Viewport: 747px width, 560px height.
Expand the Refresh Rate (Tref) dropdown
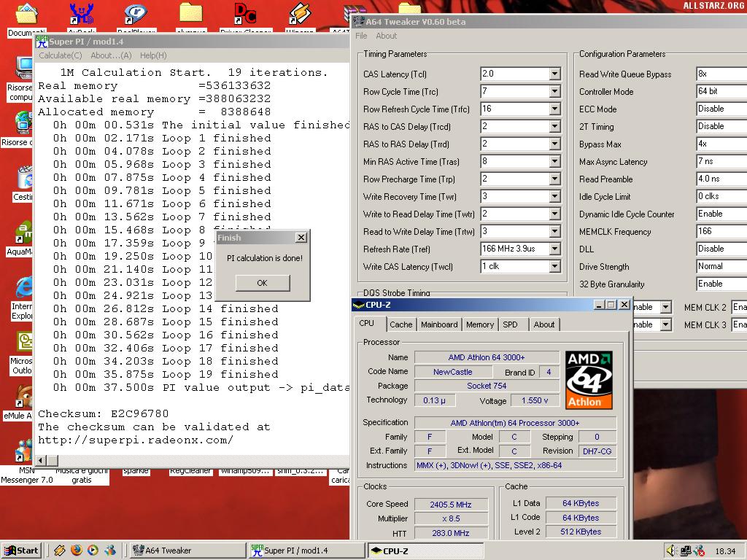coord(554,249)
